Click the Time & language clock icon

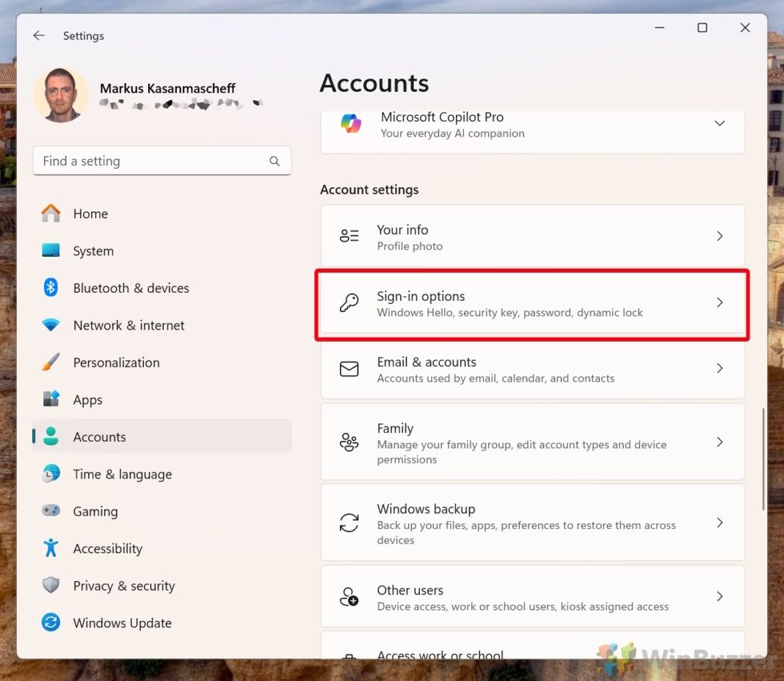51,473
